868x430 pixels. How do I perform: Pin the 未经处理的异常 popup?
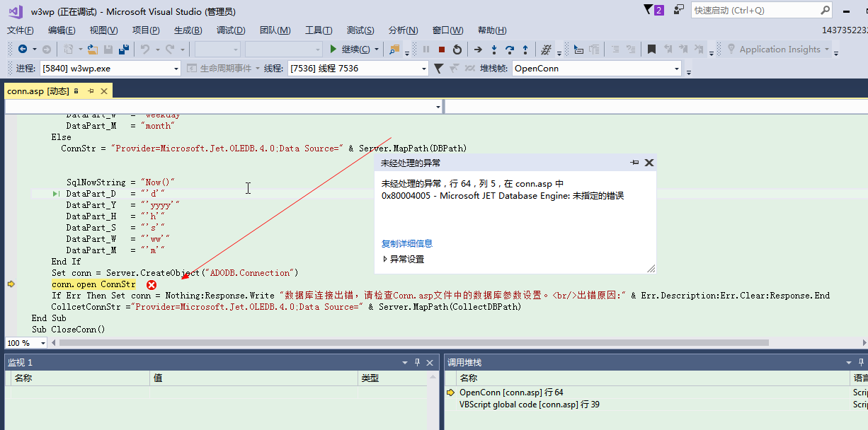tap(634, 163)
